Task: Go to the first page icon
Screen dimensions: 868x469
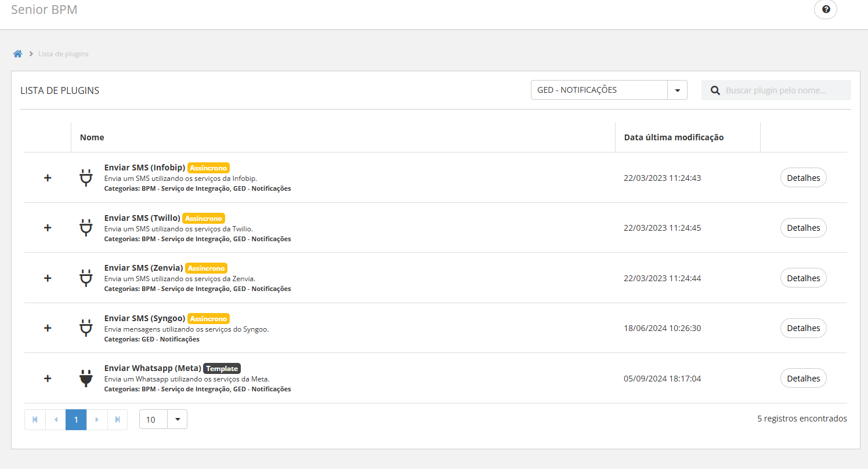Action: point(35,419)
